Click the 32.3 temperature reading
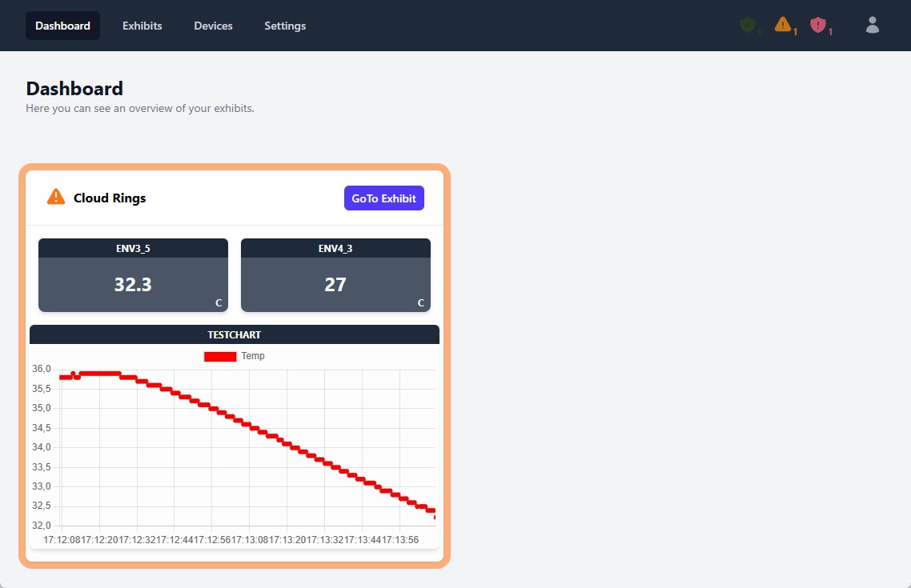 [x=133, y=285]
